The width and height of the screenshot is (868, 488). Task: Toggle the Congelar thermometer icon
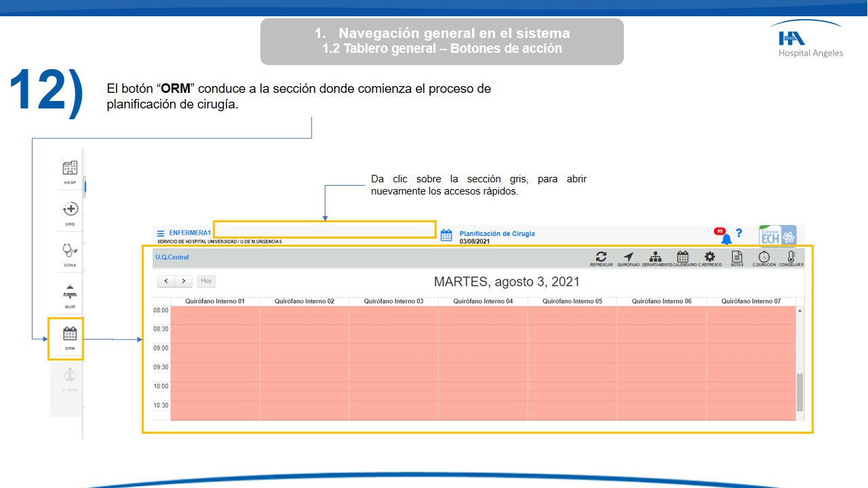(791, 257)
